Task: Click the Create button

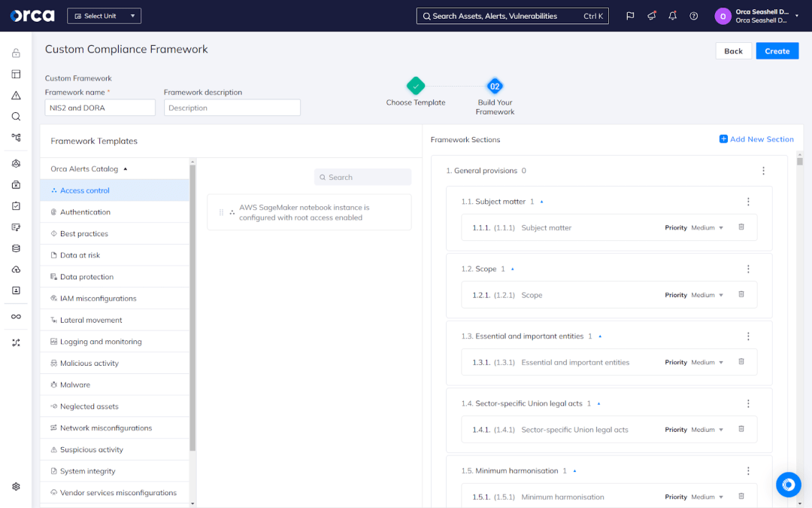Action: (777, 51)
